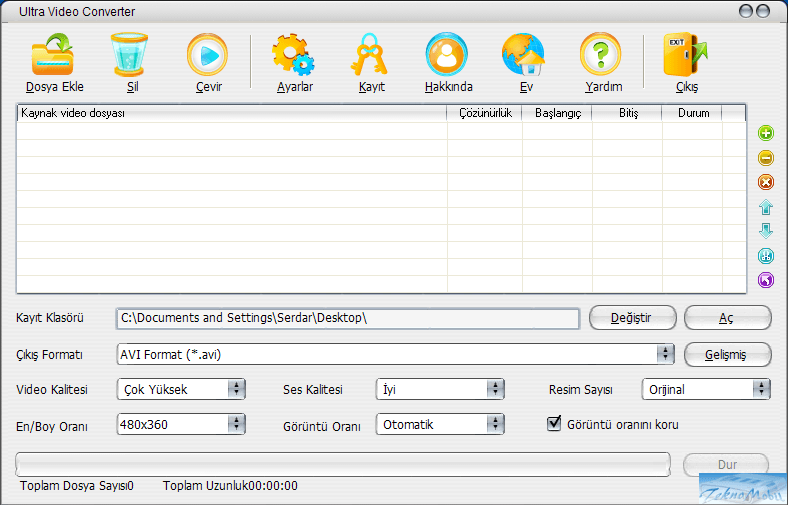The image size is (788, 505).
Task: Click the yellow minus remove icon beside list
Action: point(765,158)
